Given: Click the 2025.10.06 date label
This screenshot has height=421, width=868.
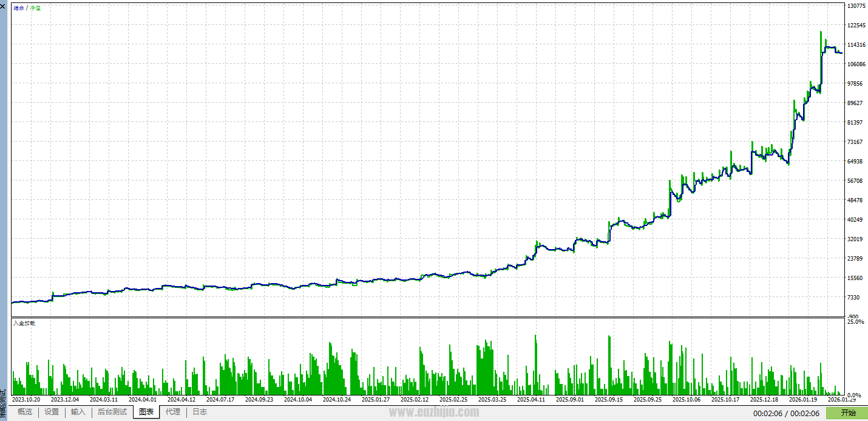Looking at the screenshot, I should coord(687,400).
